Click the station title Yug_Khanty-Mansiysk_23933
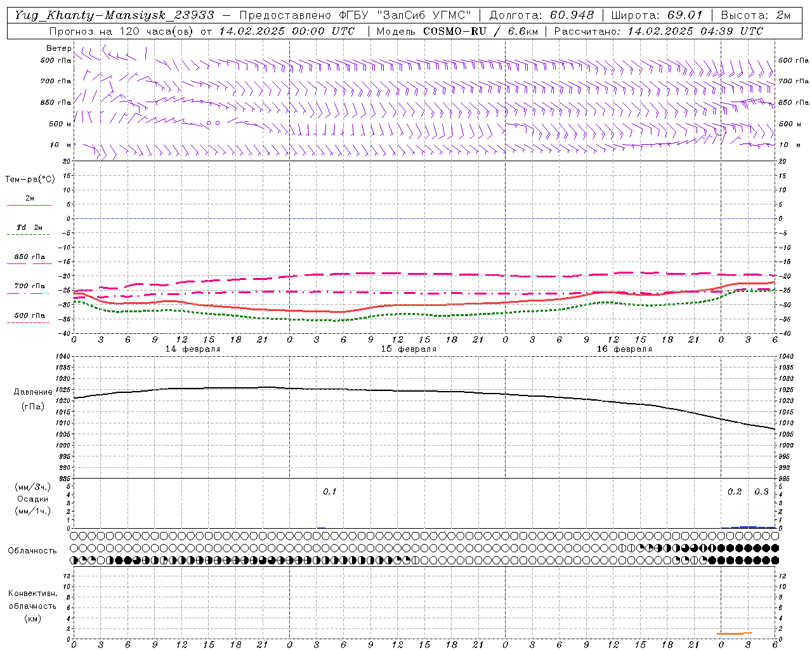The image size is (812, 650). [x=114, y=15]
